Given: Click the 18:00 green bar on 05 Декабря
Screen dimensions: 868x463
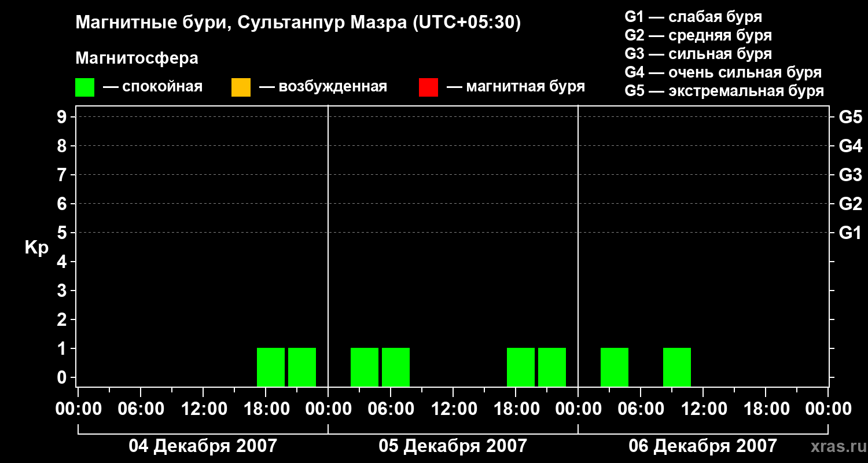Looking at the screenshot, I should 521,367.
